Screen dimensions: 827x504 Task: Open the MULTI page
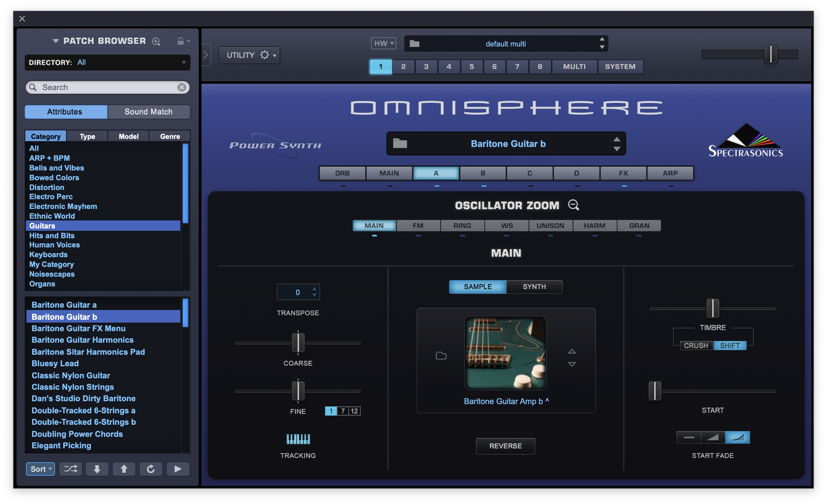coord(574,66)
